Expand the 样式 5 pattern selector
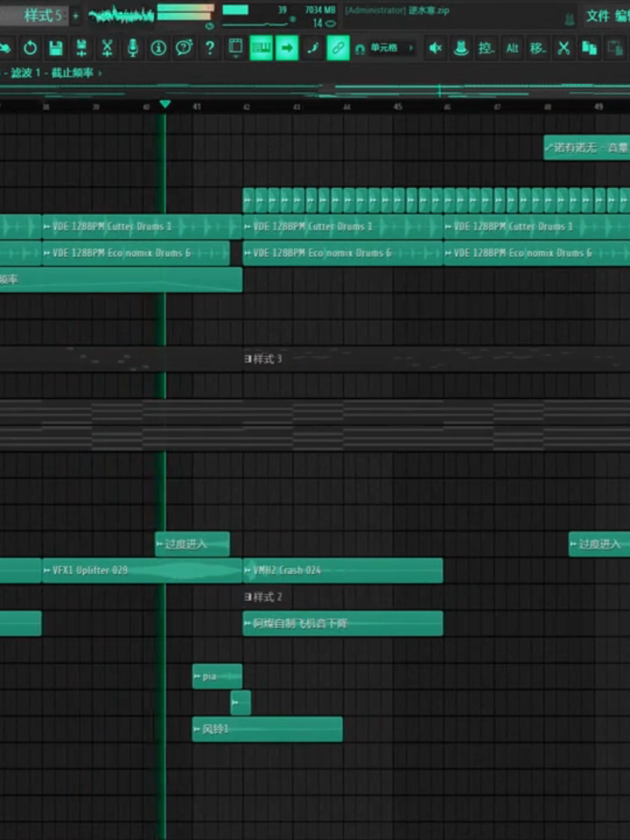This screenshot has width=630, height=840. (x=41, y=15)
